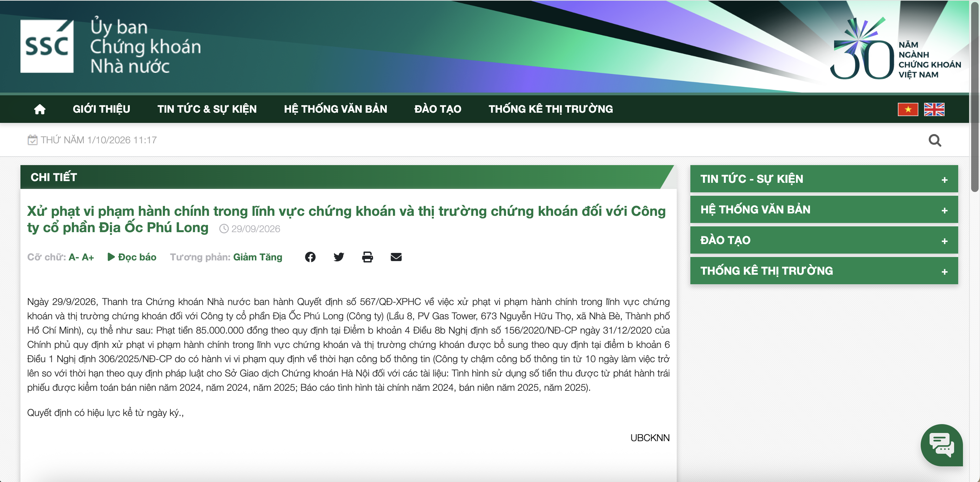This screenshot has width=980, height=482.
Task: Open the chat support bubble
Action: click(x=941, y=445)
